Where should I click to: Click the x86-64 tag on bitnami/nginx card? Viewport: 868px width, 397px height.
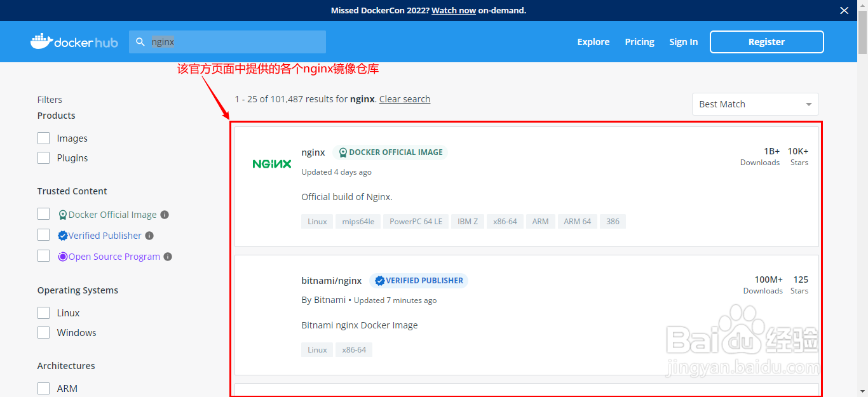point(354,350)
